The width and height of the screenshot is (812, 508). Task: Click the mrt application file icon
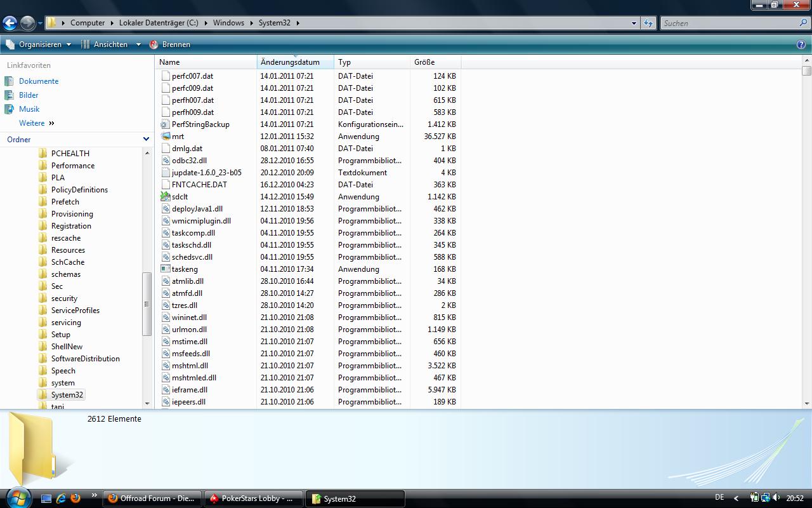point(166,137)
